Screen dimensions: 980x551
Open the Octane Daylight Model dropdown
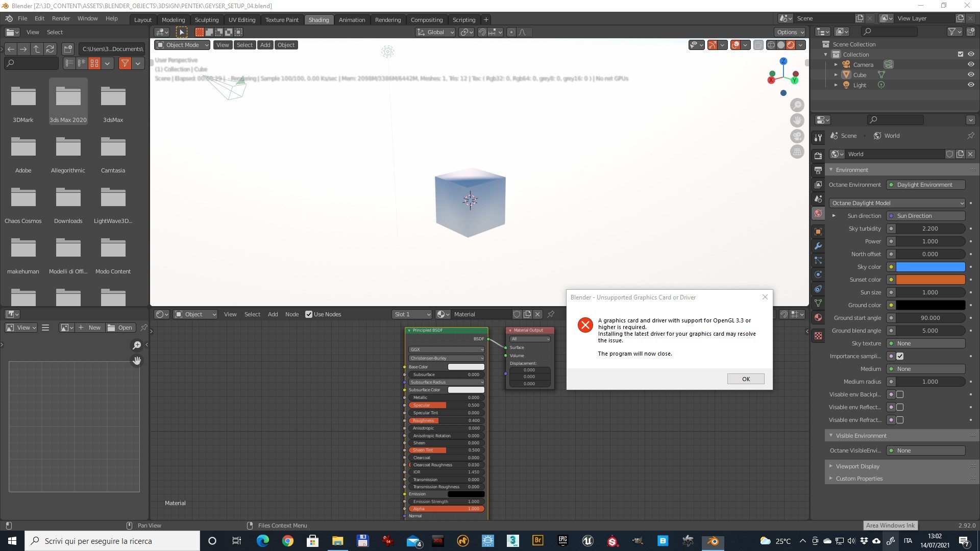897,203
